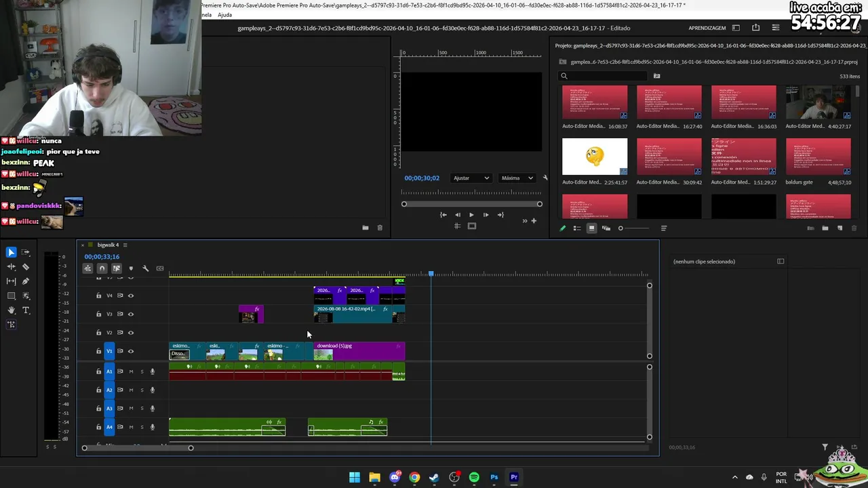Open the Ajuda menu
The image size is (868, 488).
(x=225, y=15)
